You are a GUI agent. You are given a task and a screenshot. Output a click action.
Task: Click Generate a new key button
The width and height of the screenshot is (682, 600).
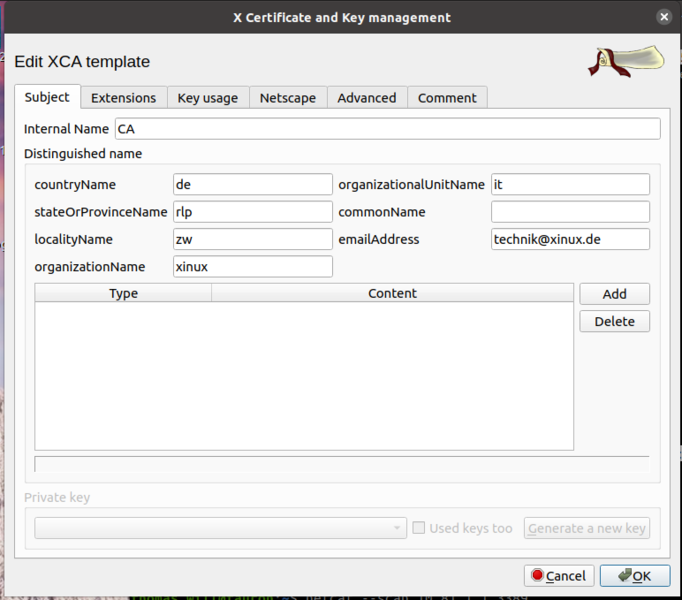point(587,528)
